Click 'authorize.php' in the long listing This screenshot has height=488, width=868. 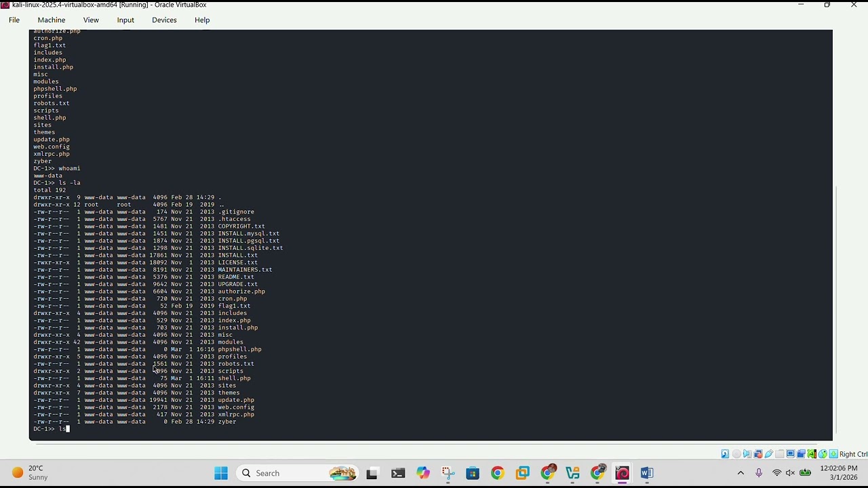241,291
